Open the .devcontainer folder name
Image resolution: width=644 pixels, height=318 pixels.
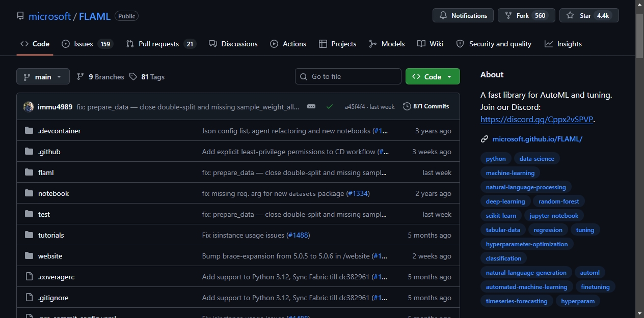[x=59, y=131]
